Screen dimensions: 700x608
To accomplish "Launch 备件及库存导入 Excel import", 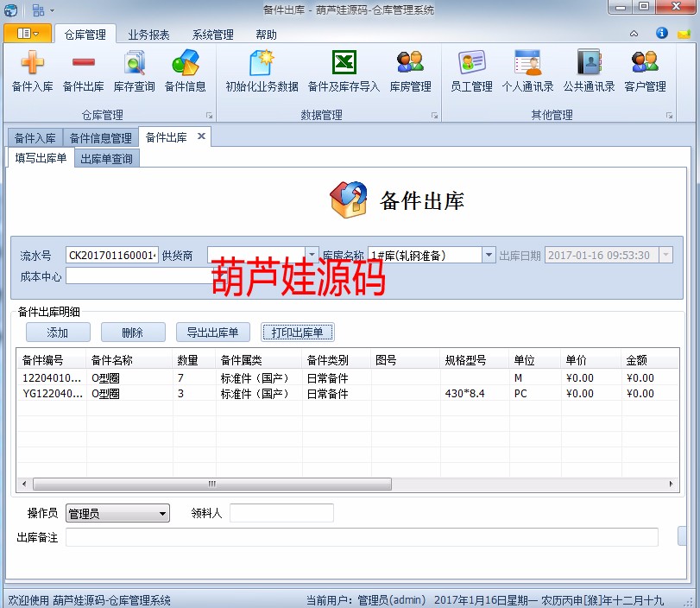I will click(344, 65).
